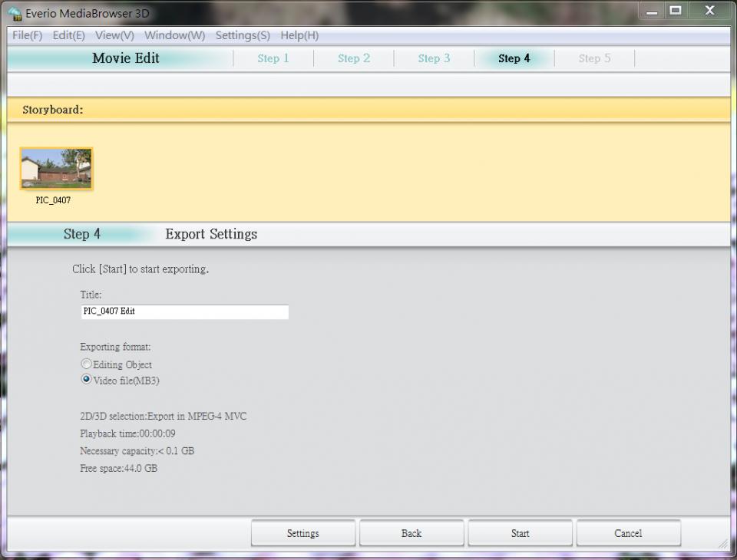Open the Window(W) menu
The width and height of the screenshot is (737, 560).
point(174,35)
